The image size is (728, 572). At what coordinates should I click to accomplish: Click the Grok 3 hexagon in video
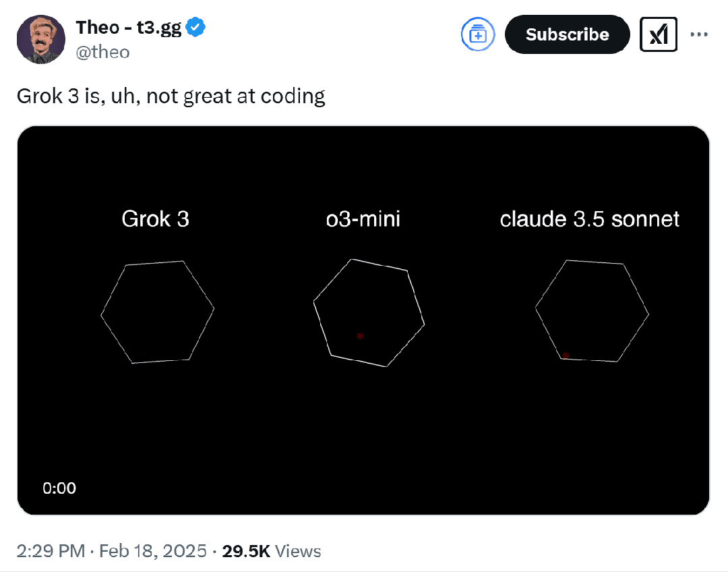point(157,312)
